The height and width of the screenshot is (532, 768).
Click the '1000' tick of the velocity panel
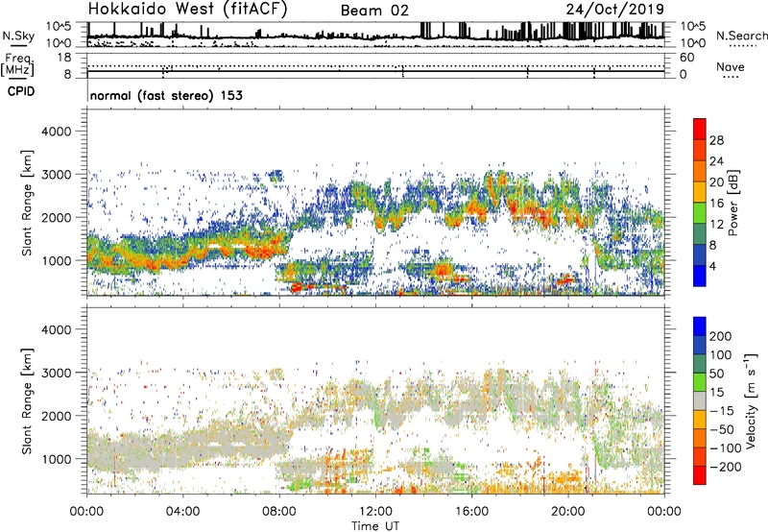point(57,459)
